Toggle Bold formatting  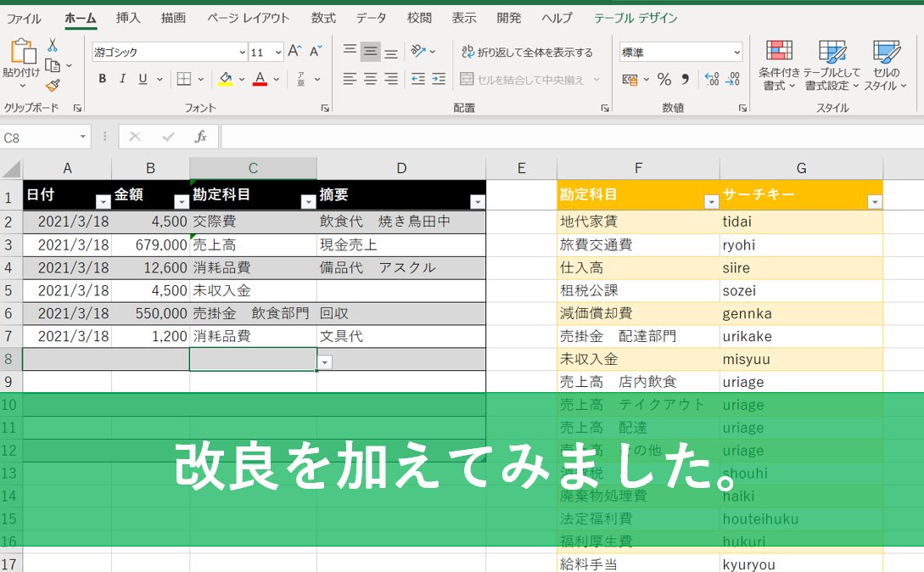tap(103, 79)
